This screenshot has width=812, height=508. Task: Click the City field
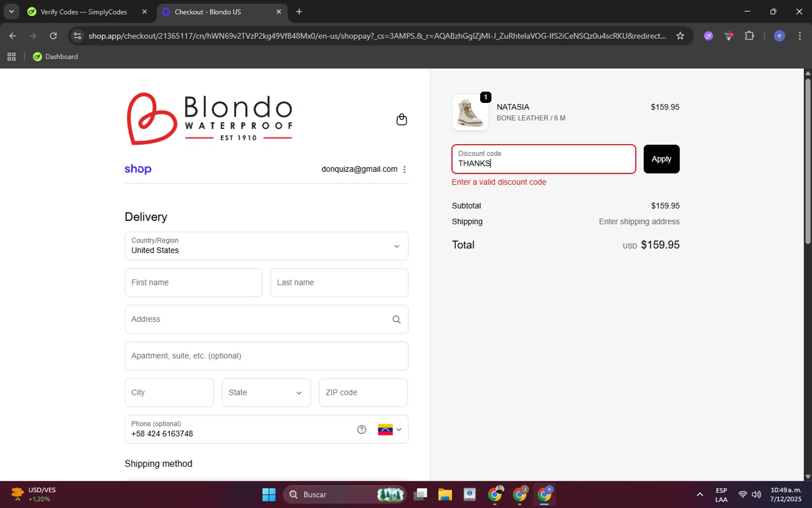169,393
